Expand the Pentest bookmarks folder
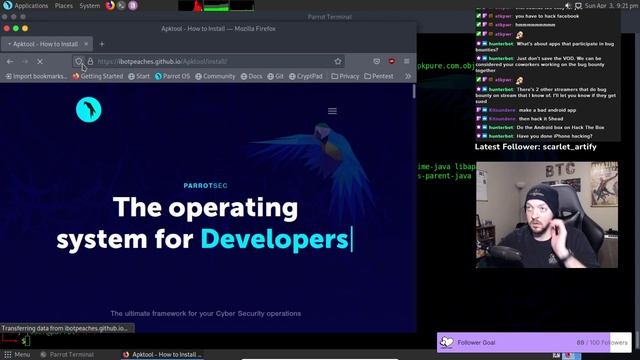The height and width of the screenshot is (360, 640). click(379, 76)
